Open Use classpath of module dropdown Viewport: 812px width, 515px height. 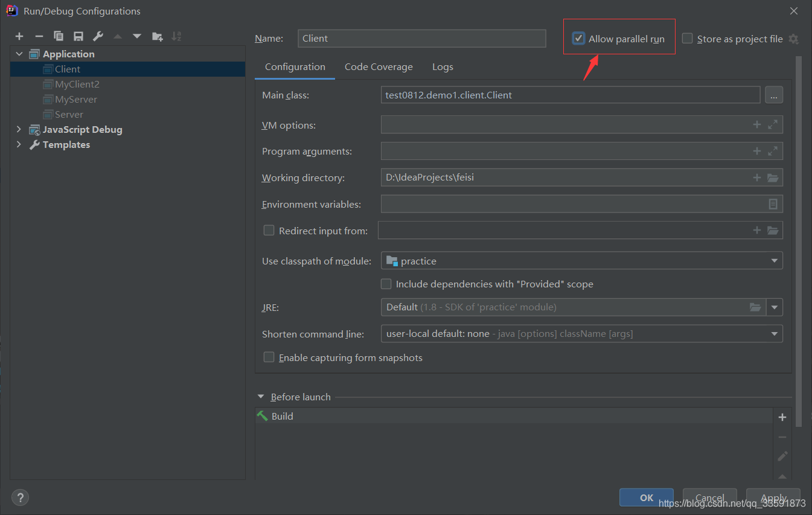(582, 261)
